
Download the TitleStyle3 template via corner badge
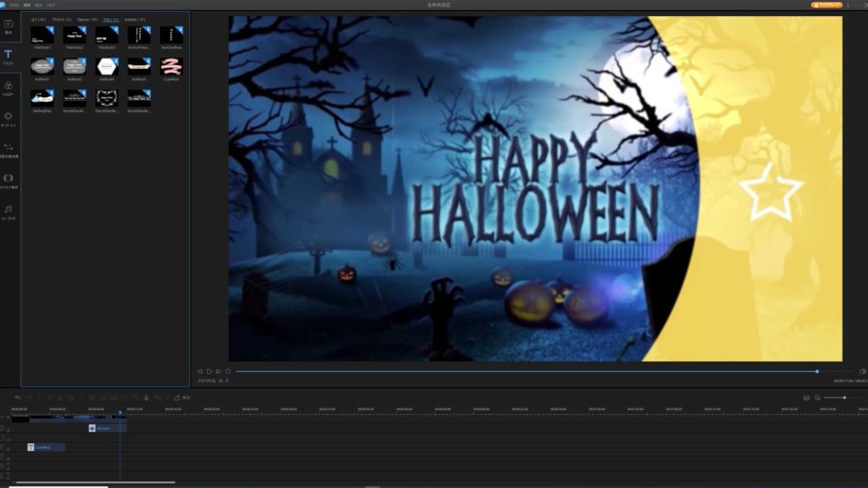tap(115, 30)
